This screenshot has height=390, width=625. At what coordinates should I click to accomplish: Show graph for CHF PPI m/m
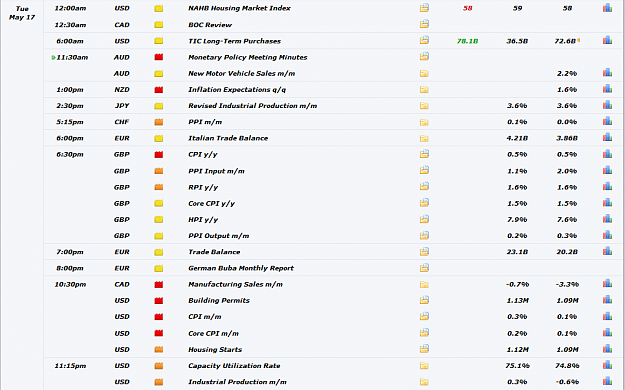607,122
